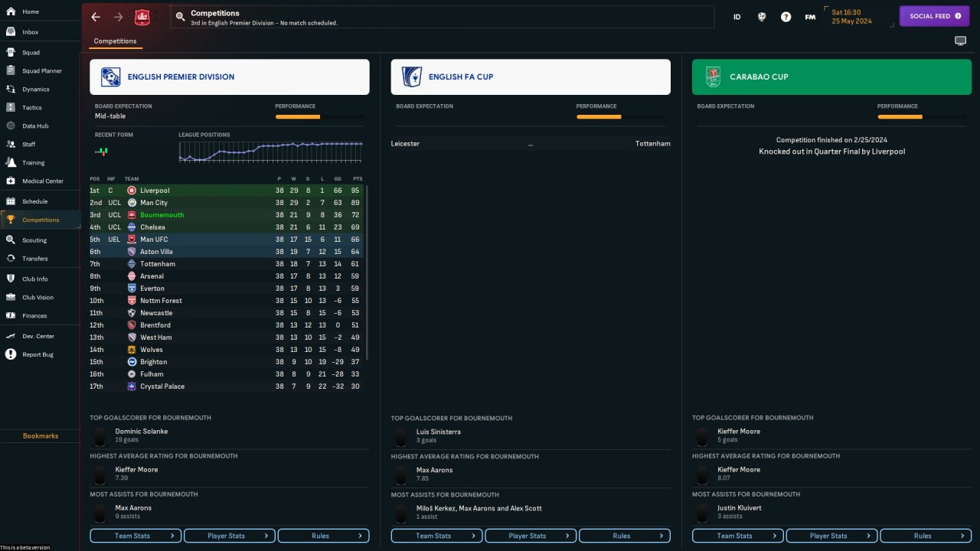This screenshot has width=980, height=551.
Task: Open Luis Sinisterra's profile
Action: 439,432
